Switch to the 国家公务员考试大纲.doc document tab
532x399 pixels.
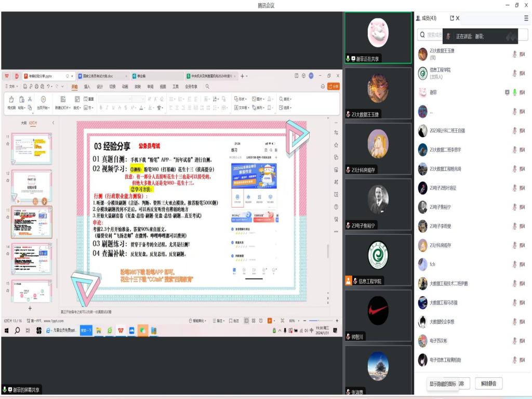point(98,76)
